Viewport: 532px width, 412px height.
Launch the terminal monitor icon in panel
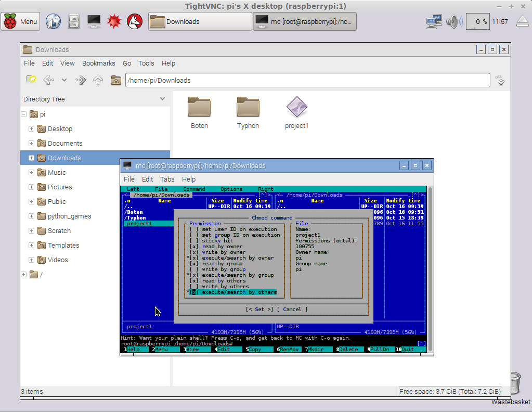(x=94, y=21)
